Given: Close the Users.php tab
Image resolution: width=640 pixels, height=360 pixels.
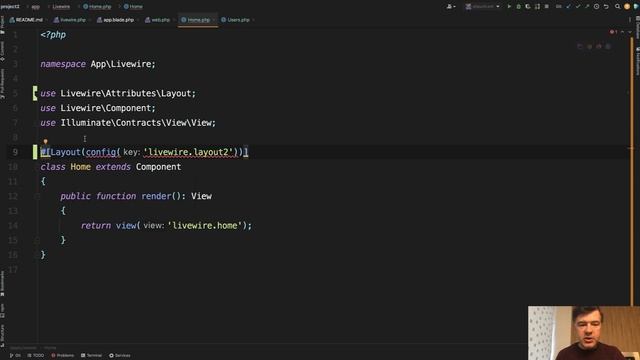Looking at the screenshot, I should pyautogui.click(x=253, y=20).
